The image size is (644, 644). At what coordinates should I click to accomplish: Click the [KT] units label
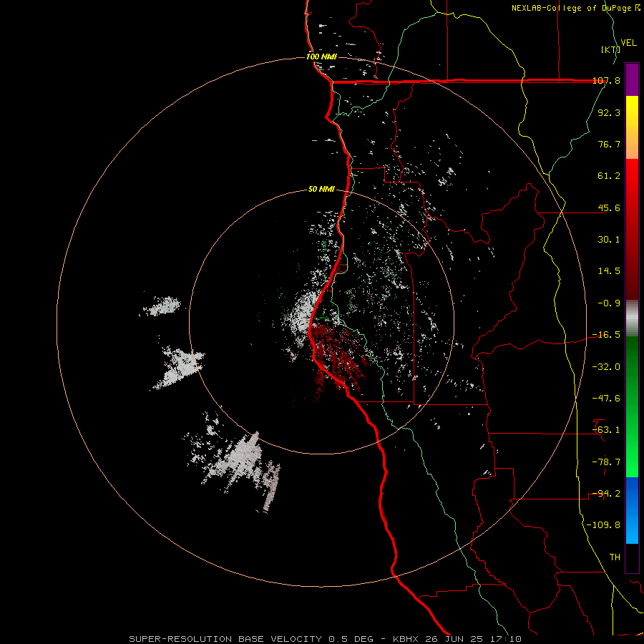610,49
